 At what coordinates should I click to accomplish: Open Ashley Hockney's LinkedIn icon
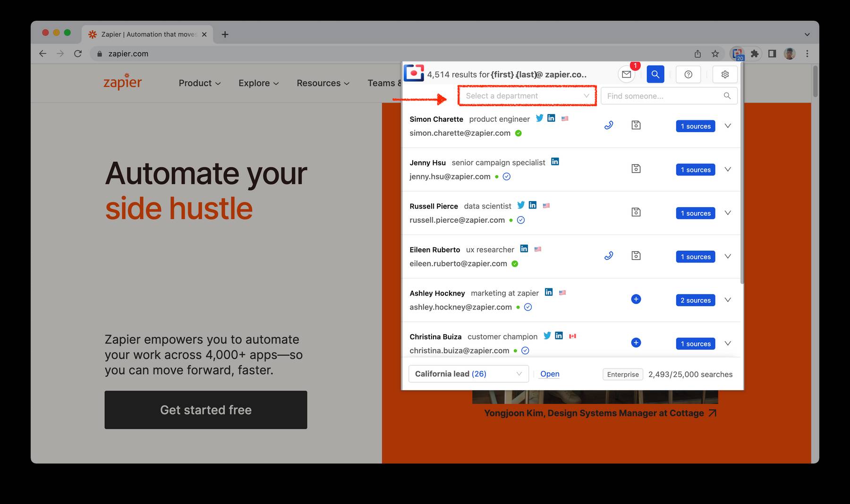[549, 292]
